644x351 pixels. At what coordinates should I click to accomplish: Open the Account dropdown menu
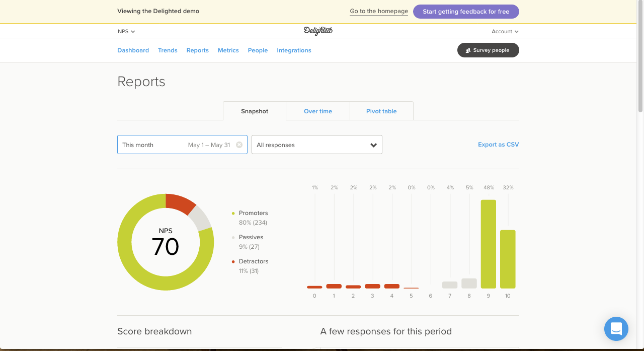[505, 31]
